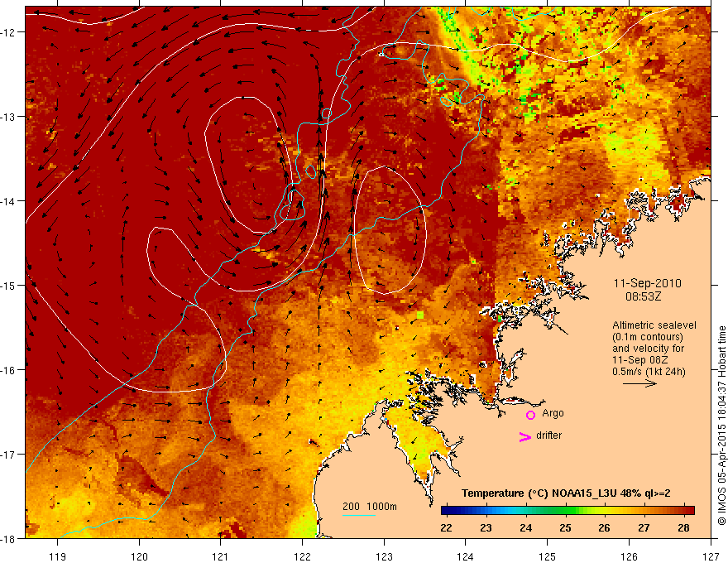
Task: Click the latitude axis label -18
Action: coord(9,539)
